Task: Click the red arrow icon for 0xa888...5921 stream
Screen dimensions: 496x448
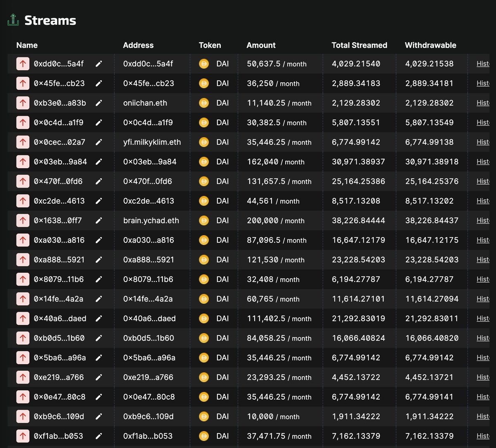Action: (23, 260)
